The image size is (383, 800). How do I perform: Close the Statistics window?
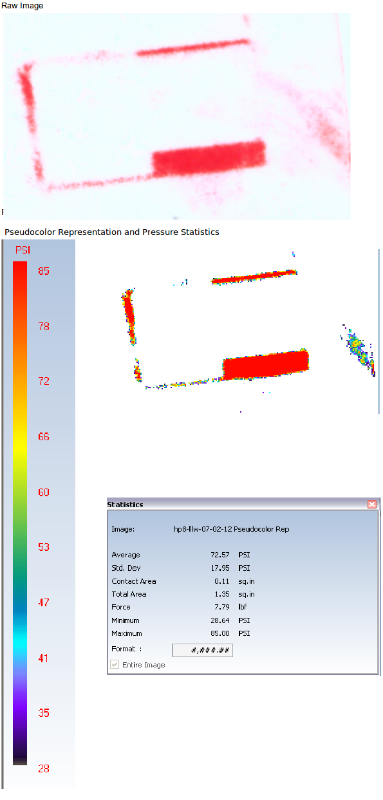372,504
